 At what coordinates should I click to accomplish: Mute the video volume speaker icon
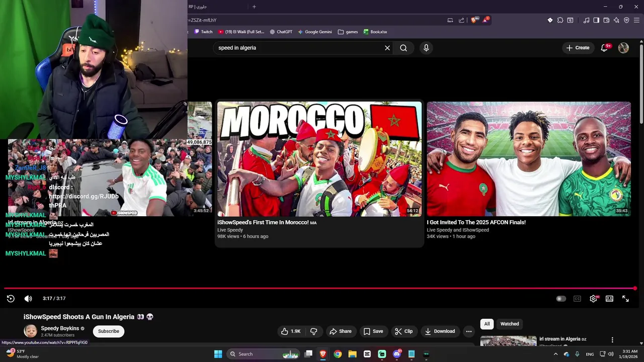click(x=28, y=299)
